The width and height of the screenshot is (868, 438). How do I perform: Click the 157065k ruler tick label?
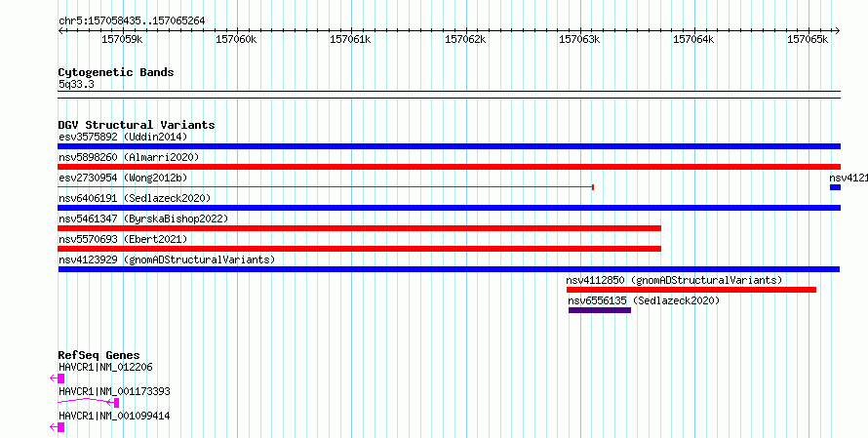pyautogui.click(x=808, y=39)
